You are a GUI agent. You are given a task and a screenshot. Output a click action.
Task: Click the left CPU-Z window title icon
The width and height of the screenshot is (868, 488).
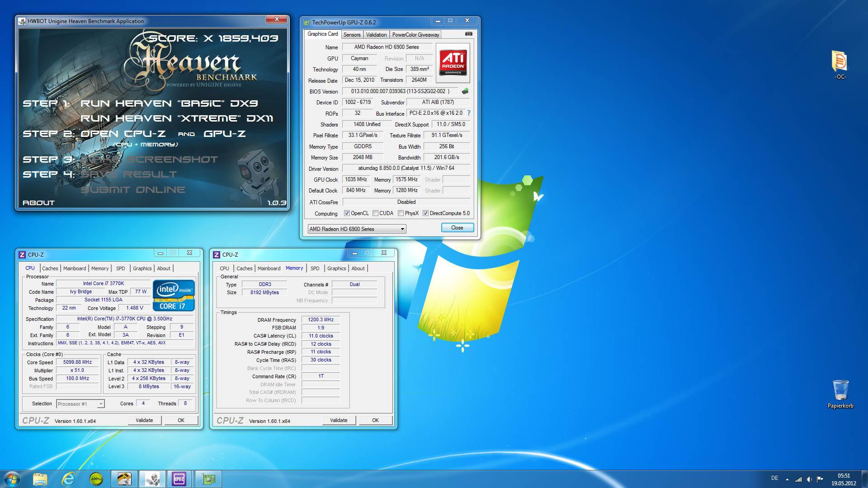[22, 254]
